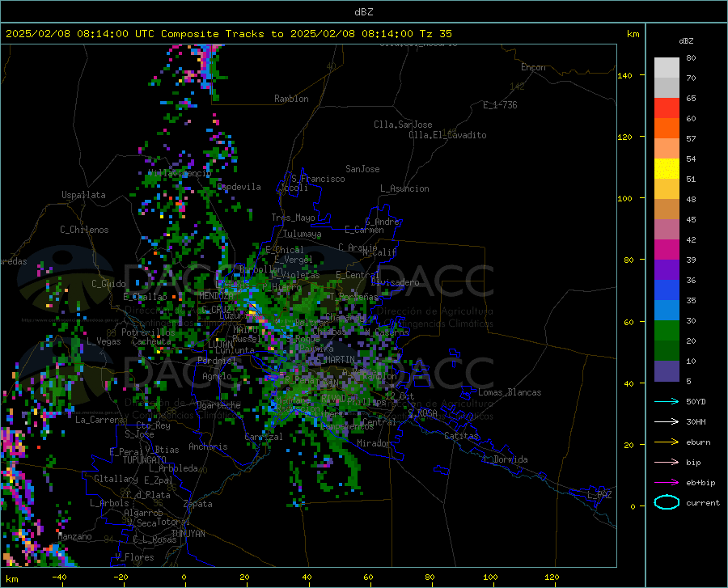
Task: Click the La_Carrera place label
Action: (99, 420)
